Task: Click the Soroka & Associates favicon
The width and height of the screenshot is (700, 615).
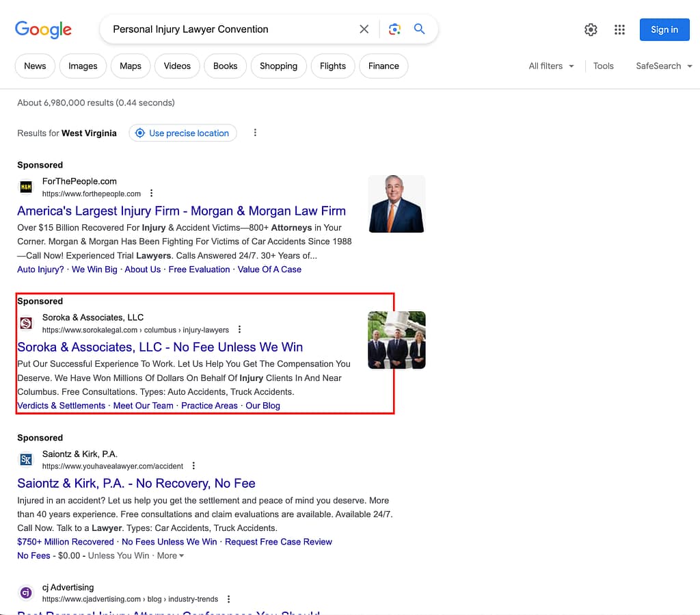Action: click(x=26, y=323)
